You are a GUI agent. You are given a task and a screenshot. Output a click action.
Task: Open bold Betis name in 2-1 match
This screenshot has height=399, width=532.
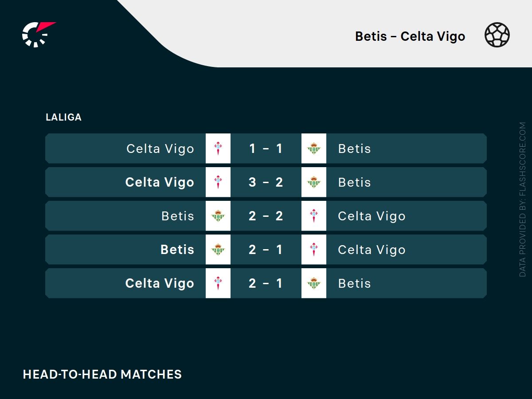point(177,250)
